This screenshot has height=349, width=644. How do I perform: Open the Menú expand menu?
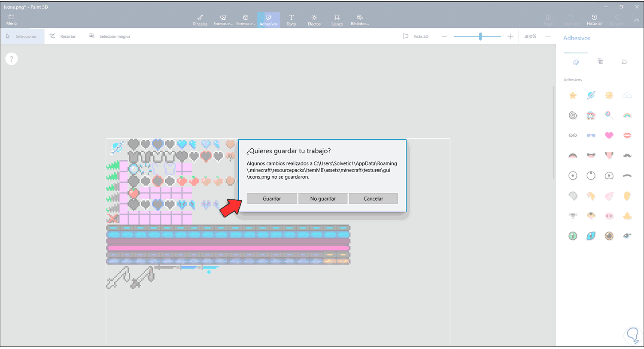pos(12,20)
